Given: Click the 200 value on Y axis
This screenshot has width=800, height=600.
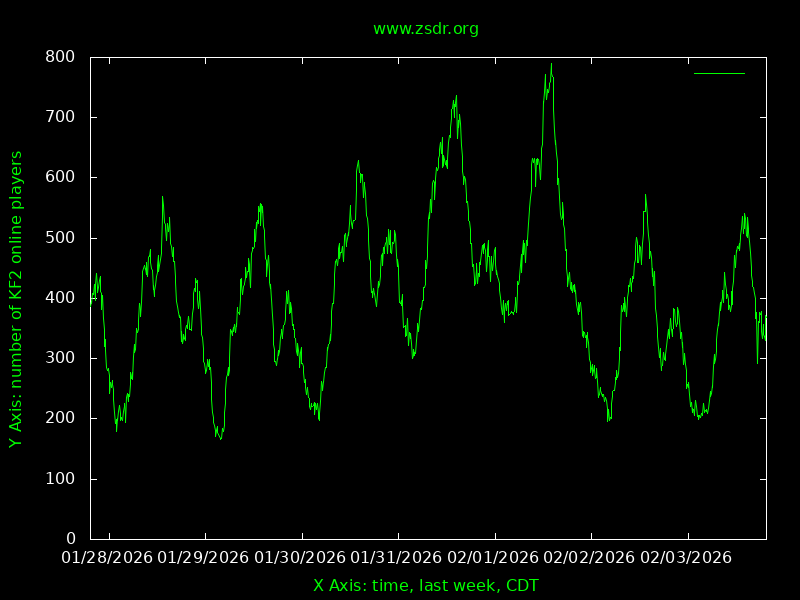Looking at the screenshot, I should (61, 418).
